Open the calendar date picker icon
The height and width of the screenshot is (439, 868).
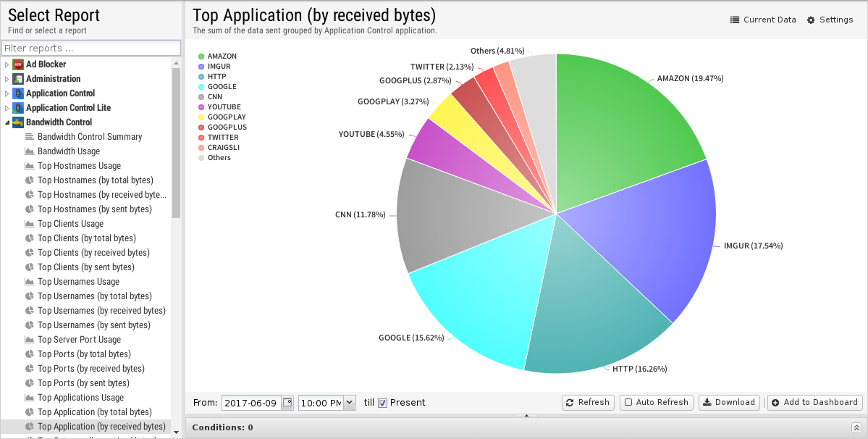pyautogui.click(x=287, y=403)
